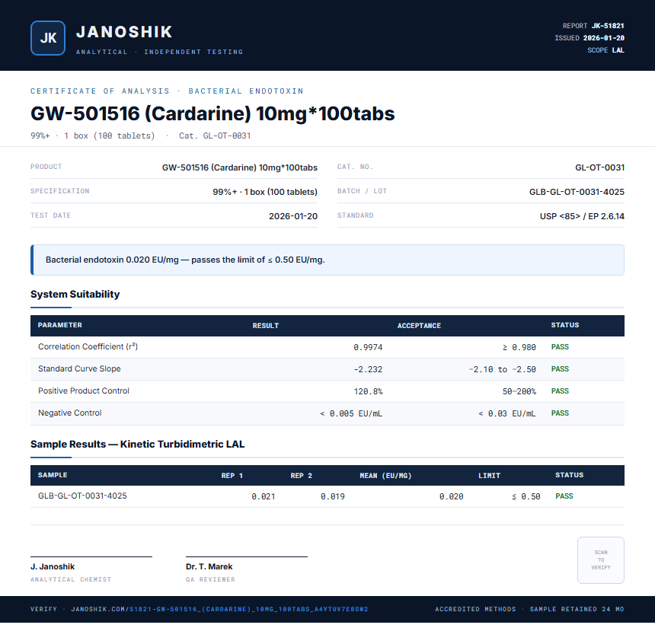This screenshot has width=655, height=644.
Task: Select slope result -2.232
Action: pos(368,369)
